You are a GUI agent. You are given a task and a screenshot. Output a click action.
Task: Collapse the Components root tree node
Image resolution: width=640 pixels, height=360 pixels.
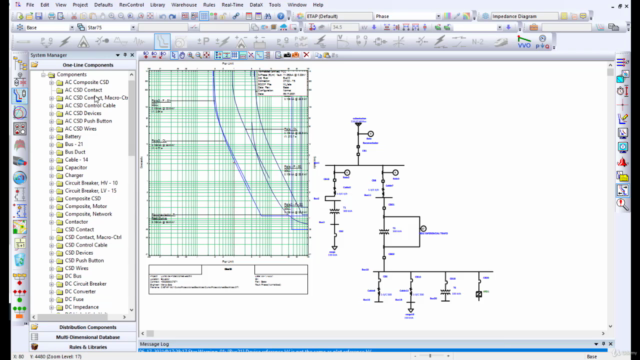coord(43,75)
